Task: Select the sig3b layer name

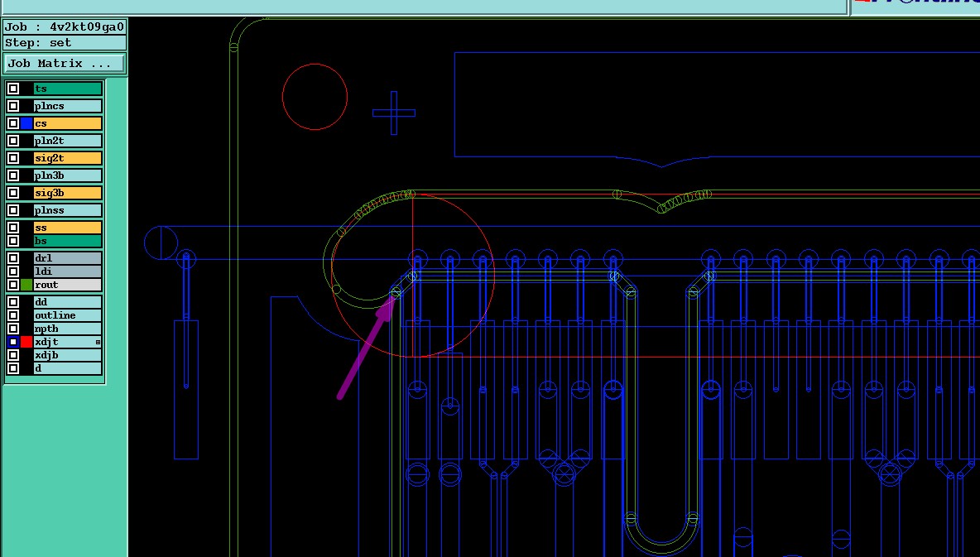Action: pyautogui.click(x=68, y=193)
